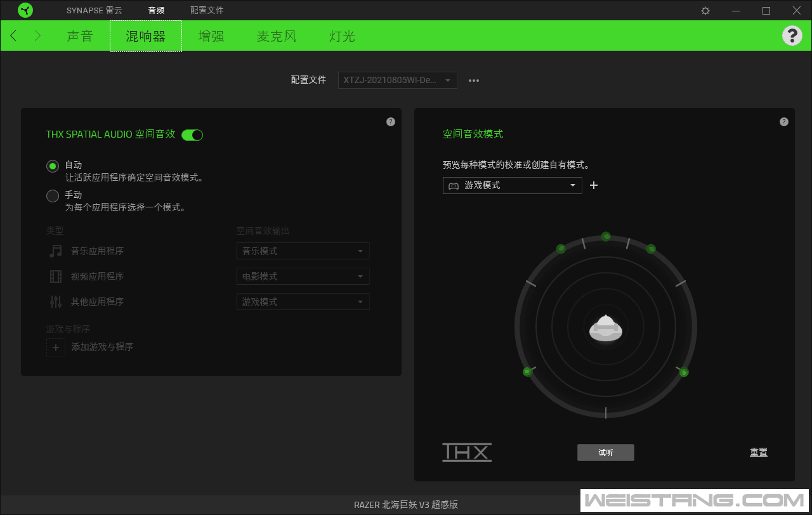Open 电影模式 output dropdown
The image size is (812, 515).
pyautogui.click(x=303, y=277)
